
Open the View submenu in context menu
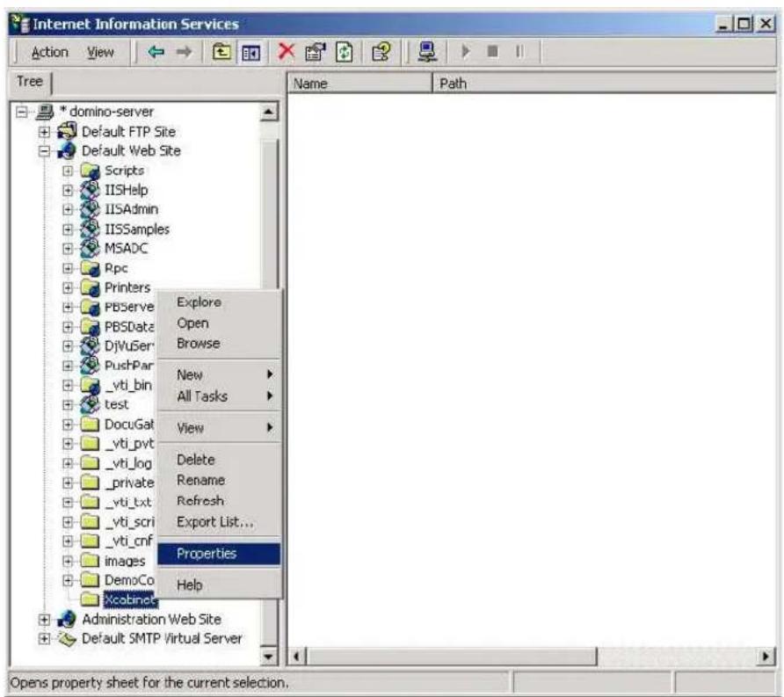pyautogui.click(x=219, y=427)
